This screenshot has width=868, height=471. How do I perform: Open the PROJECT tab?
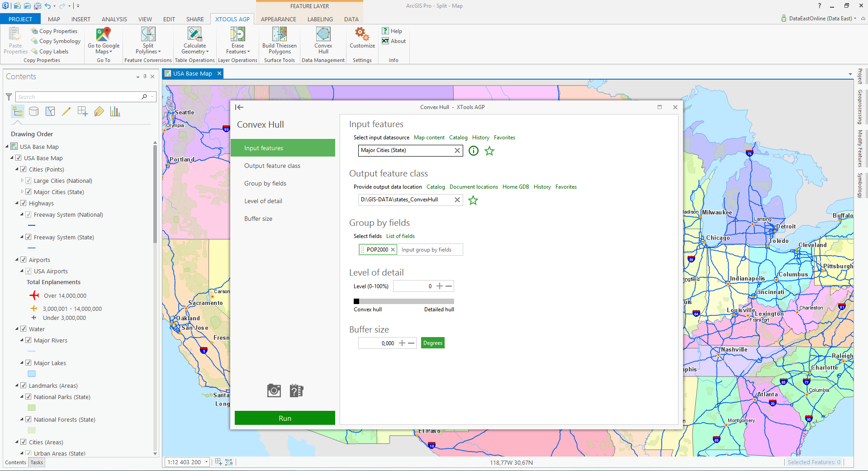(20, 19)
